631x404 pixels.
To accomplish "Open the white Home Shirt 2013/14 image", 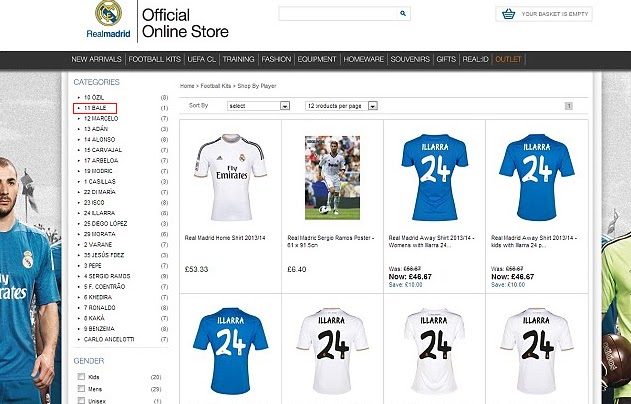I will click(230, 177).
